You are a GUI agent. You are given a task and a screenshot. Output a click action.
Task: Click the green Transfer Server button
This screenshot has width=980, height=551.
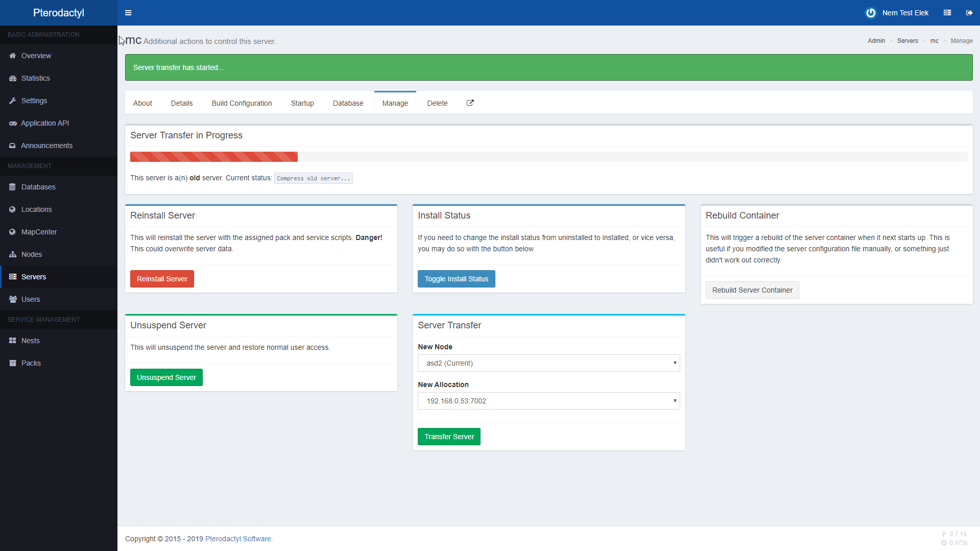[449, 437]
